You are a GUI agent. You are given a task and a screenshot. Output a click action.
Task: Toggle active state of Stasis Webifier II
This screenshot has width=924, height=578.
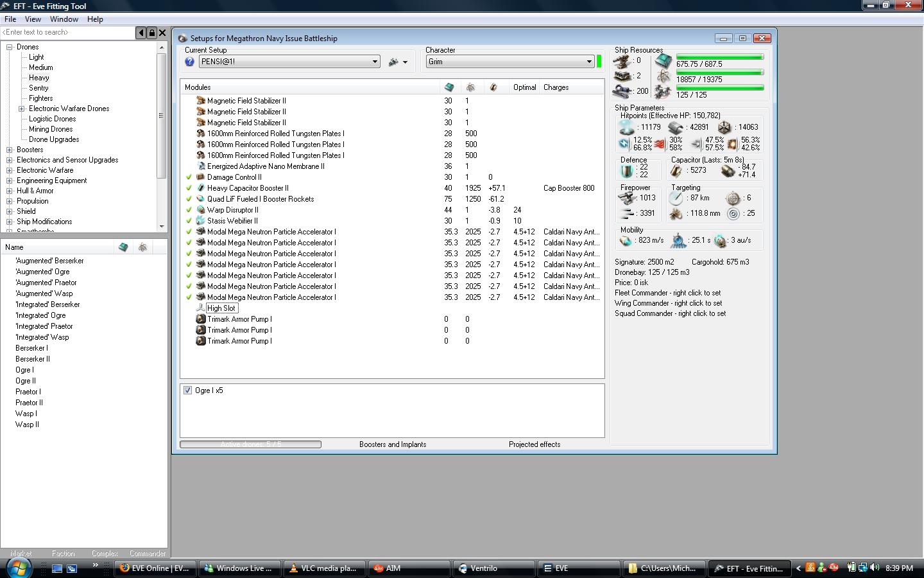coord(189,221)
